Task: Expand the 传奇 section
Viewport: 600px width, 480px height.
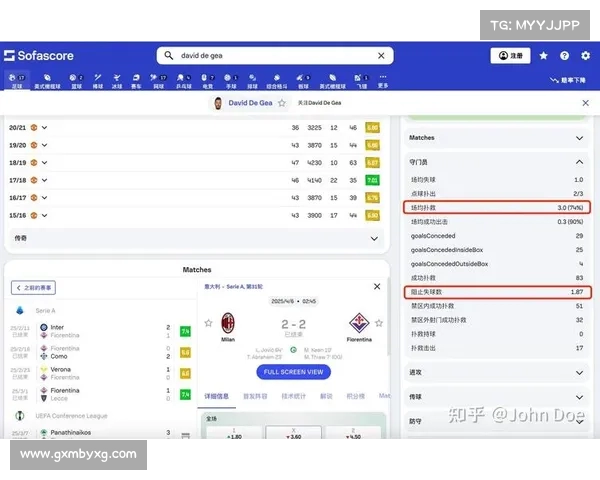Action: [x=197, y=238]
